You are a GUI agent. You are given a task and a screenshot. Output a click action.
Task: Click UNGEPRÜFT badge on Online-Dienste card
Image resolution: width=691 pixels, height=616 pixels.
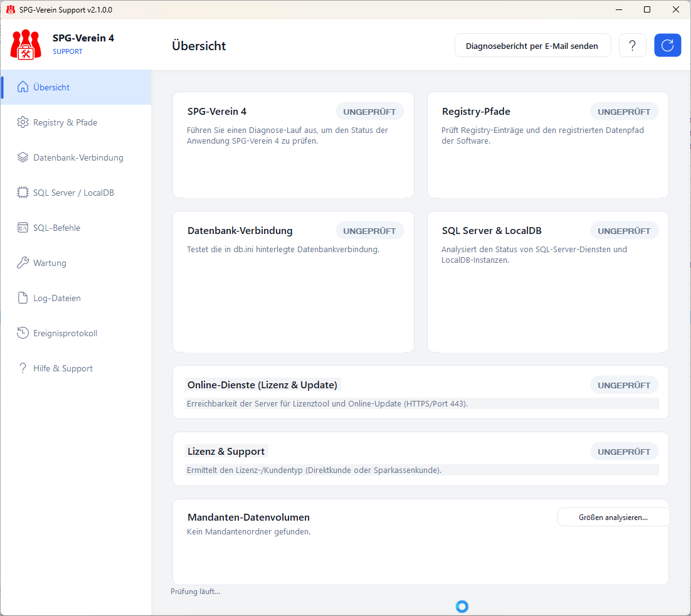click(624, 385)
